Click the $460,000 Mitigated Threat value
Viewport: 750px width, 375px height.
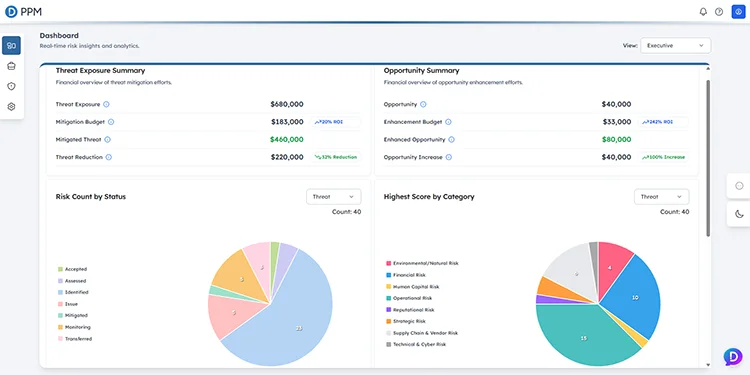pyautogui.click(x=287, y=140)
